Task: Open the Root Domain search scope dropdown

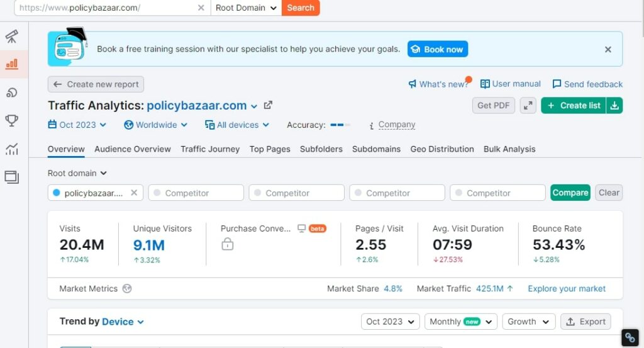Action: pyautogui.click(x=246, y=8)
